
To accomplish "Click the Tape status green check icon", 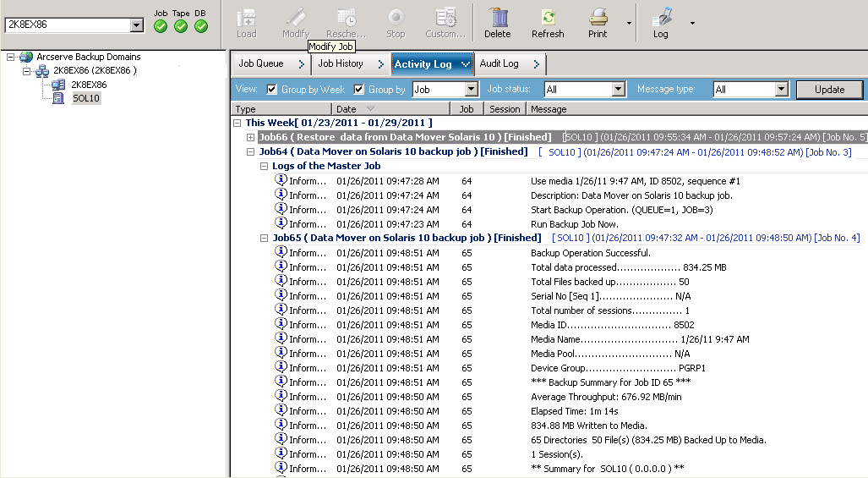I will pyautogui.click(x=181, y=26).
